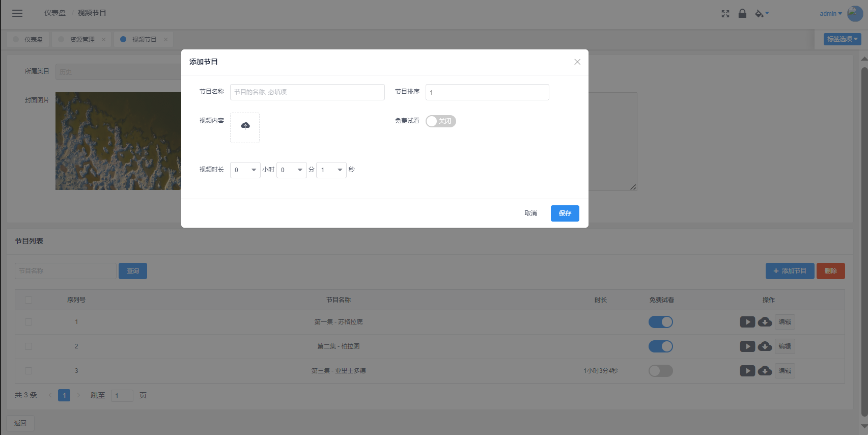868x435 pixels.
Task: Click the 返回 button
Action: 20,423
